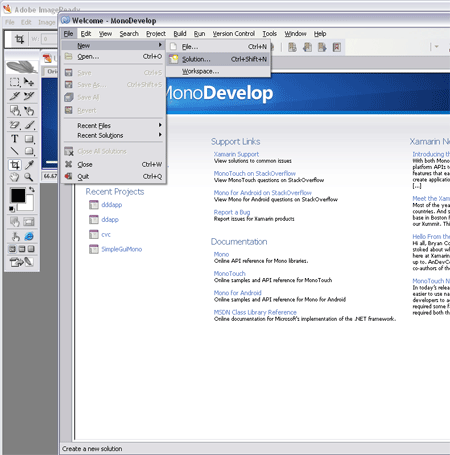The width and height of the screenshot is (450, 455).
Task: Click Open in the File menu
Action: tap(113, 57)
